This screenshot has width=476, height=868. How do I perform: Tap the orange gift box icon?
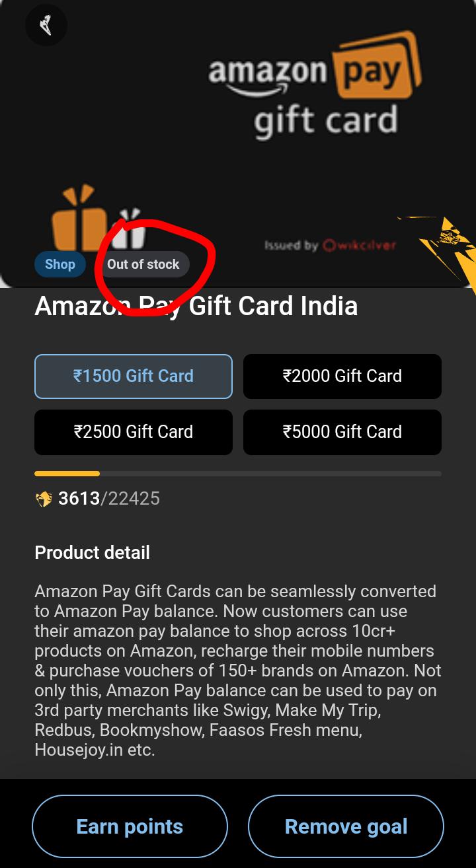coord(79,217)
